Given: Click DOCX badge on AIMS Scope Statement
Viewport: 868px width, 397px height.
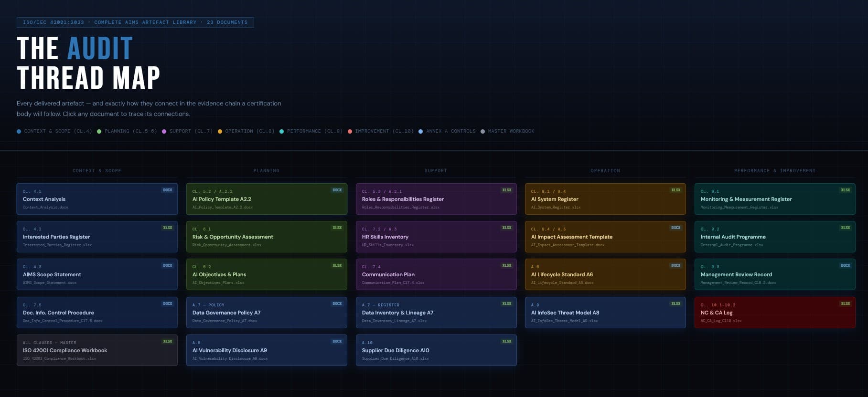Looking at the screenshot, I should click(167, 265).
